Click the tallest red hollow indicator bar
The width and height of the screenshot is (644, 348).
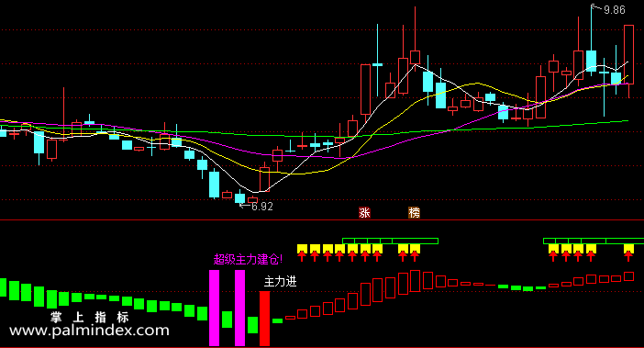(x=416, y=281)
